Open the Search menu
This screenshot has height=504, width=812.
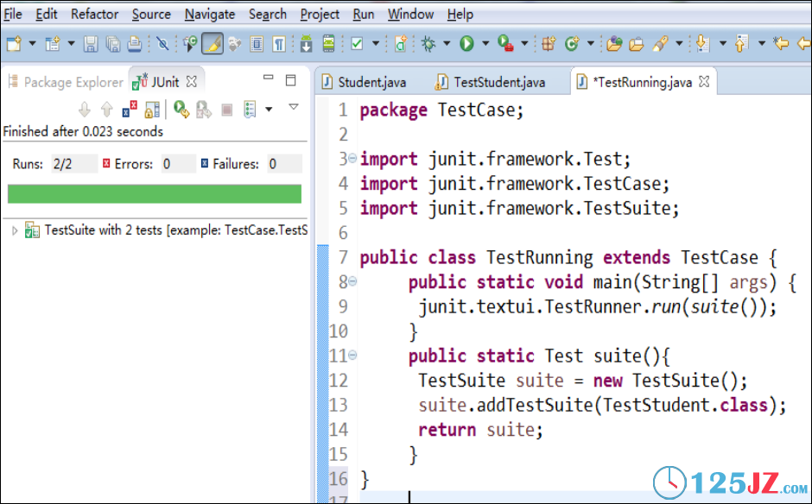click(x=267, y=14)
